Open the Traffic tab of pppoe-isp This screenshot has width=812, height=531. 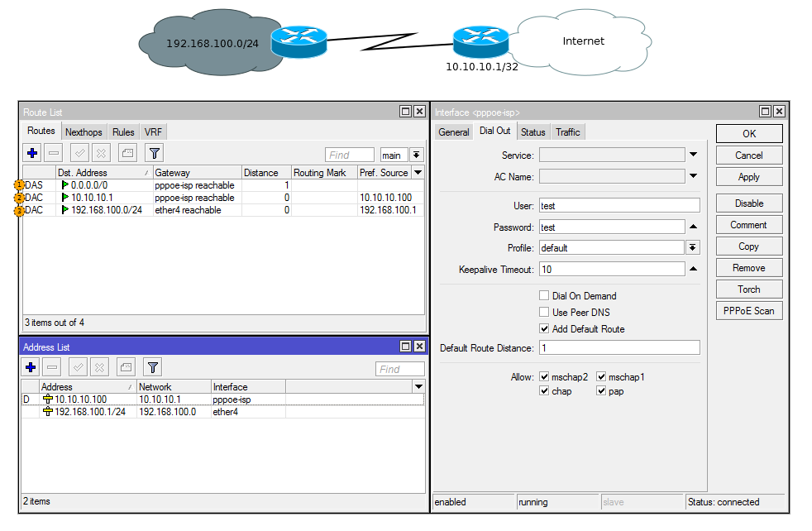click(x=568, y=132)
